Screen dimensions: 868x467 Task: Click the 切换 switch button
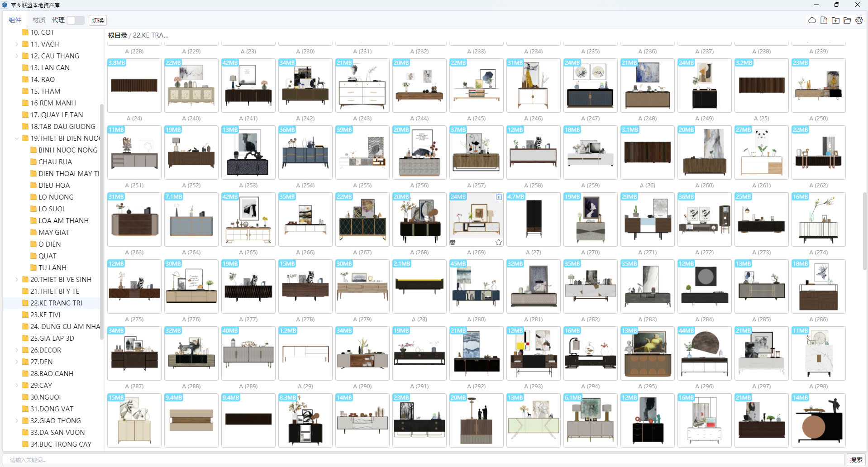tap(98, 20)
